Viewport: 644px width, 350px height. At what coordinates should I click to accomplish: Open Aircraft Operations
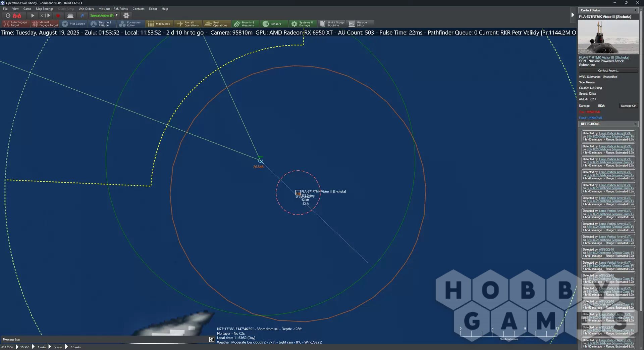tap(188, 24)
